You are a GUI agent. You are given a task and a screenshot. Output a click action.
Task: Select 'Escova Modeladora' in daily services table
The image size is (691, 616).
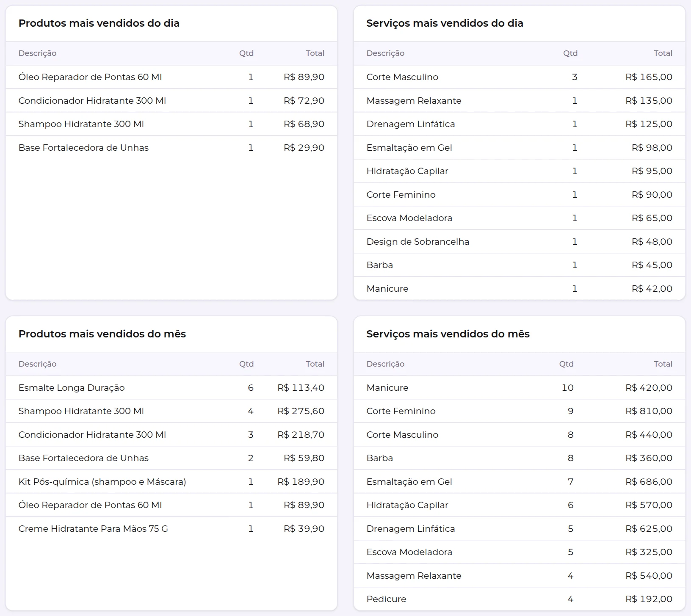tap(409, 218)
